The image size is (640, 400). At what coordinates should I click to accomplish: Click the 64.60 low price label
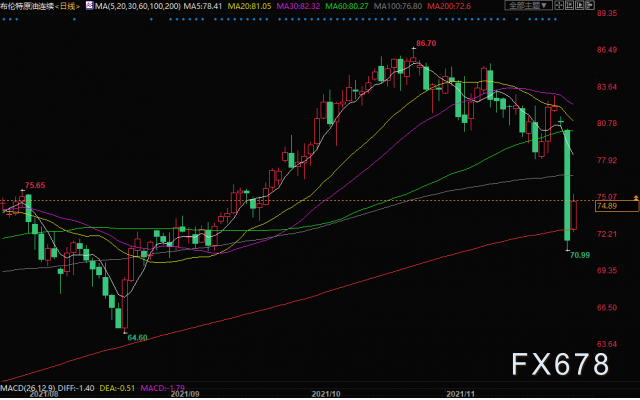pyautogui.click(x=138, y=338)
